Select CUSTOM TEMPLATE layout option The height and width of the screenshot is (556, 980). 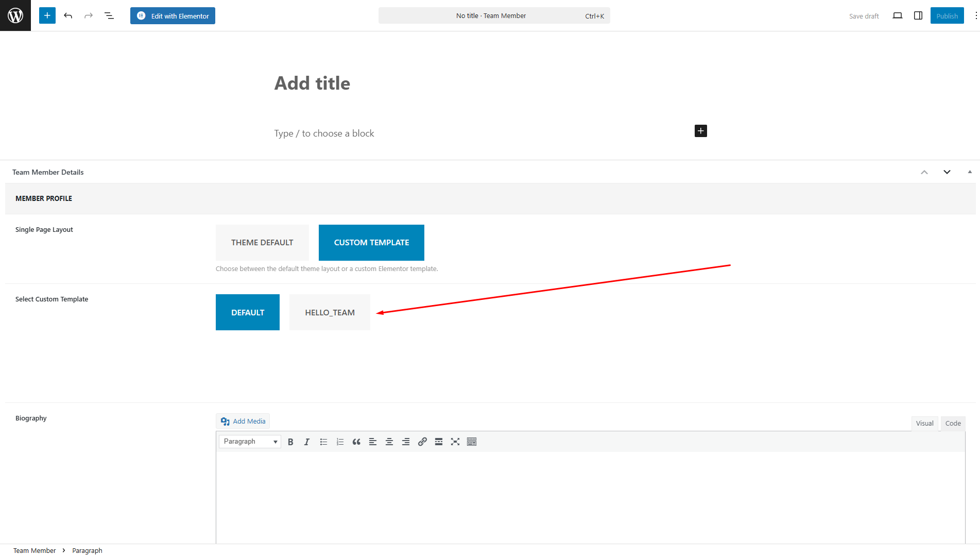click(x=371, y=243)
